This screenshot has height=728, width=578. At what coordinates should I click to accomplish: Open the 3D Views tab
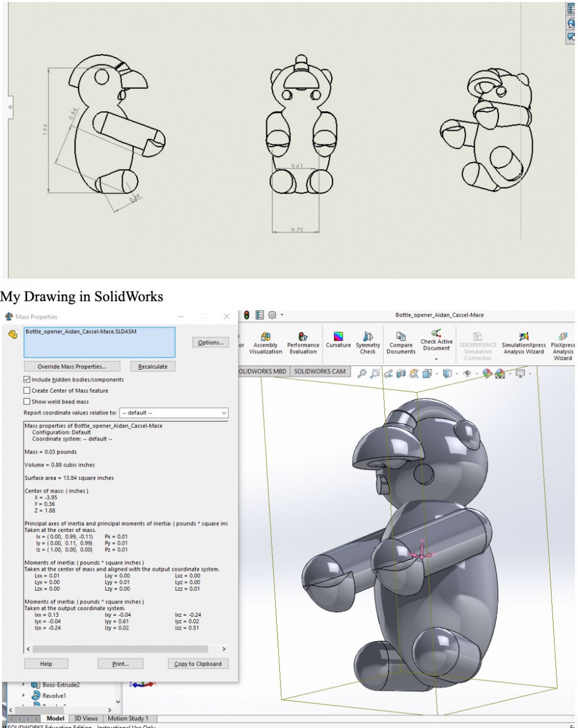coord(86,719)
